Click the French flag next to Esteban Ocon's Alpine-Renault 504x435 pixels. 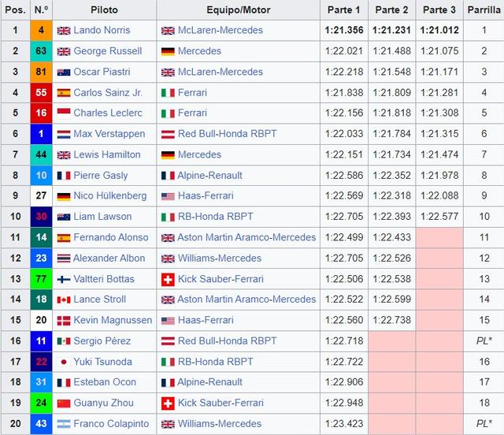[x=168, y=382]
